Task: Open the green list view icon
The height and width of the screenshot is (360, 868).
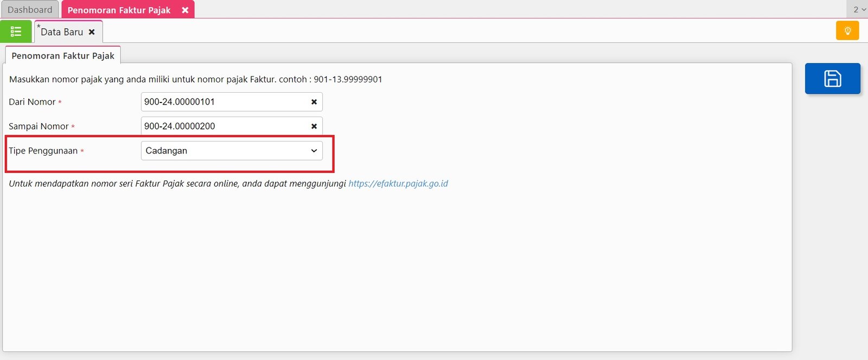Action: click(x=16, y=31)
